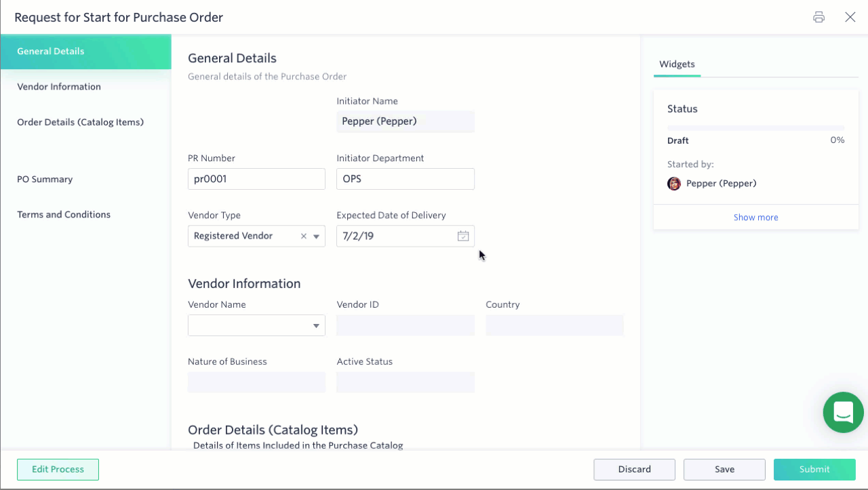Select the Widgets tab

coord(677,64)
